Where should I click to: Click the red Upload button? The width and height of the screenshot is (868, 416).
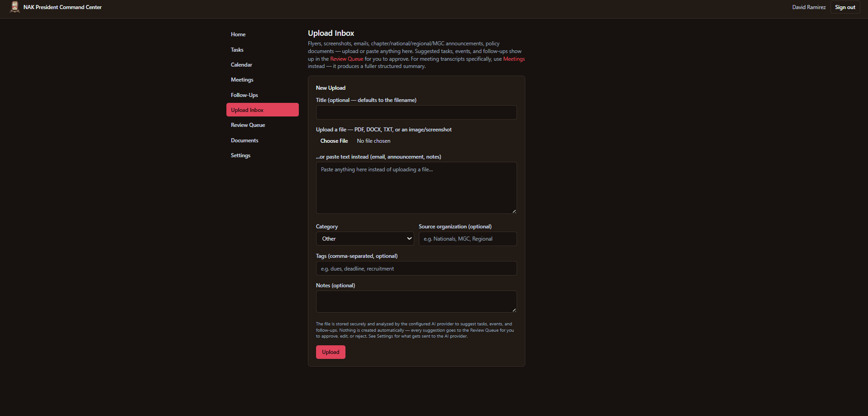[331, 352]
